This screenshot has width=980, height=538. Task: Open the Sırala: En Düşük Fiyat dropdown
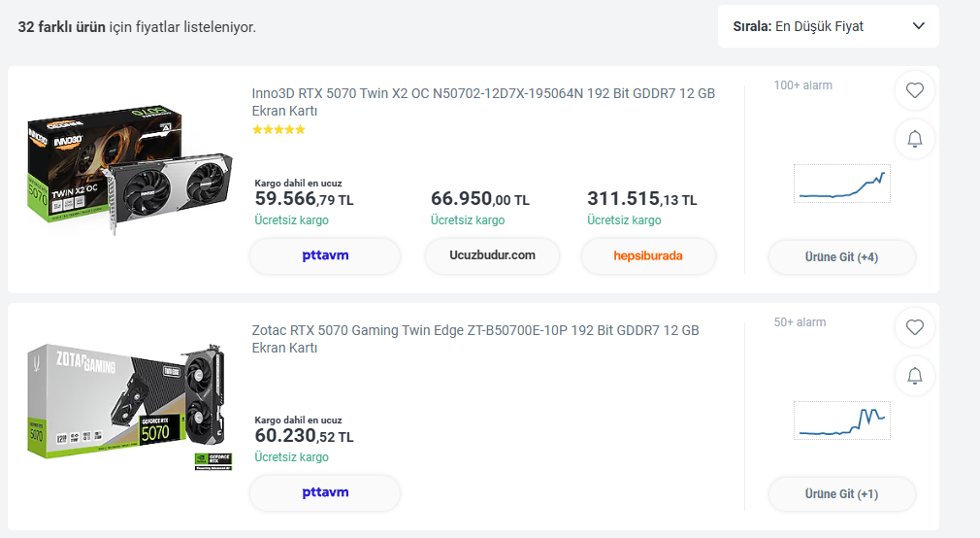point(828,26)
